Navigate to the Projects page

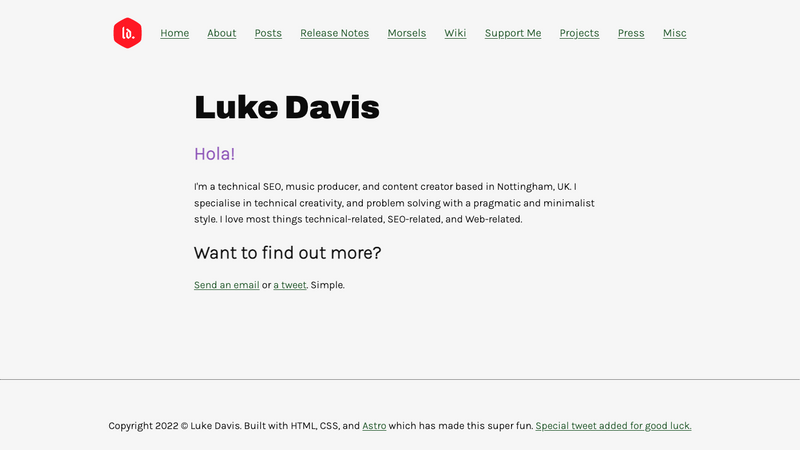[x=579, y=33]
